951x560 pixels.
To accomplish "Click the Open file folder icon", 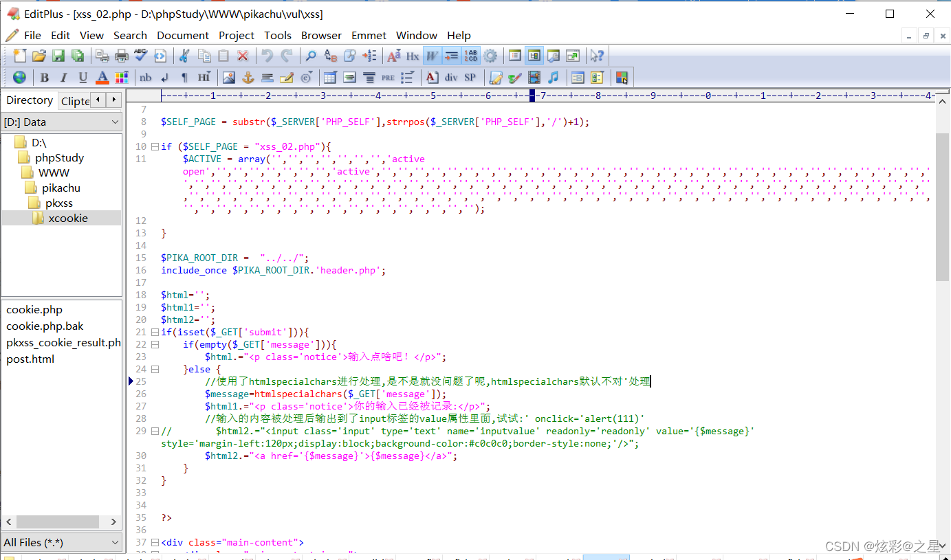I will pyautogui.click(x=39, y=56).
